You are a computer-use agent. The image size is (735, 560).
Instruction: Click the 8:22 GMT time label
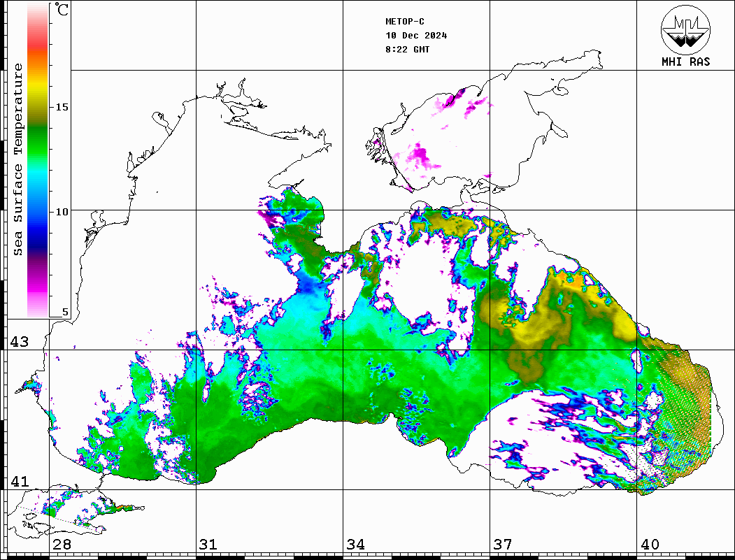click(x=407, y=50)
